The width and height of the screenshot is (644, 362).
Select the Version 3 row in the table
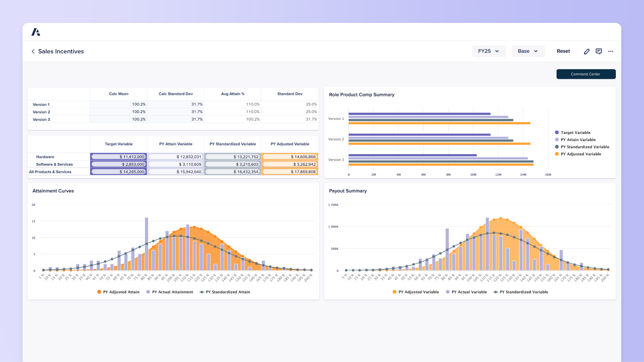pyautogui.click(x=41, y=119)
